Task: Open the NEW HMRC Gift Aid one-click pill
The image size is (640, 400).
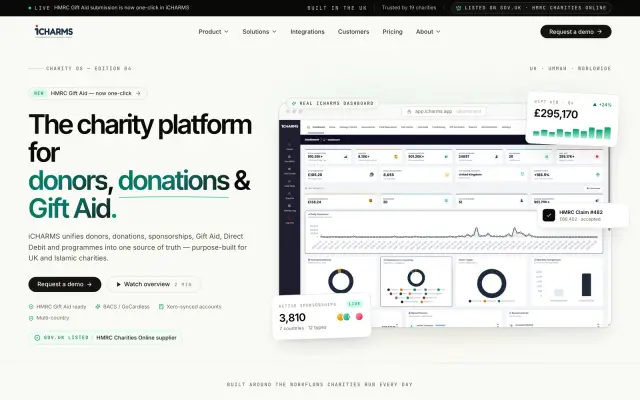Action: pos(87,93)
